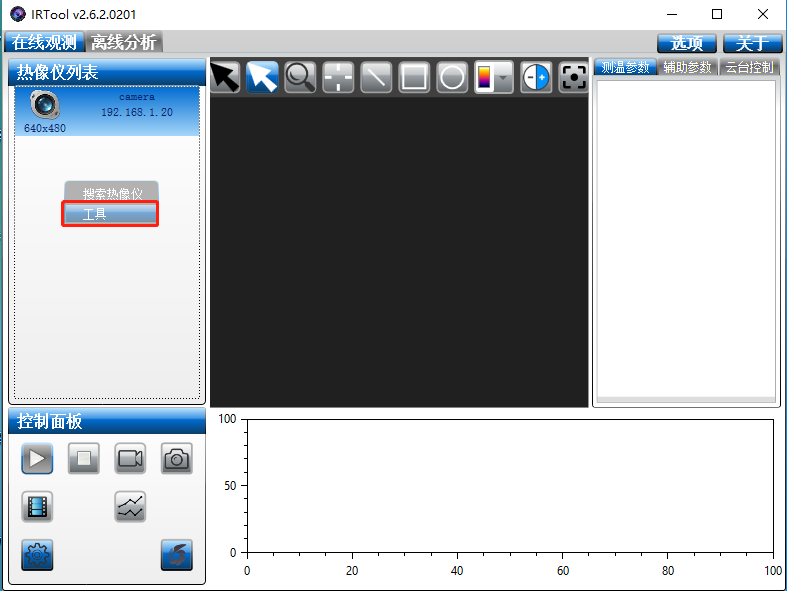
Task: Select the crosshair point measurement tool
Action: point(338,77)
